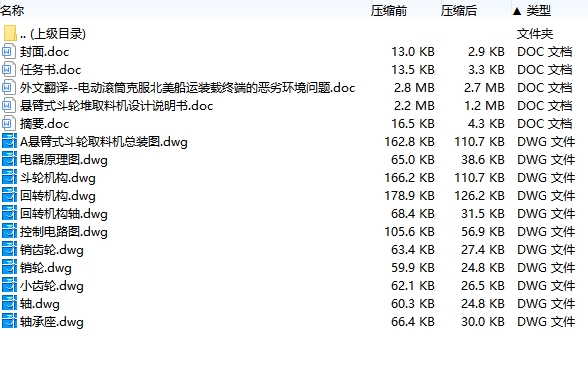
Task: Click the DWG icon beside 销轮.dwg
Action: pos(9,267)
